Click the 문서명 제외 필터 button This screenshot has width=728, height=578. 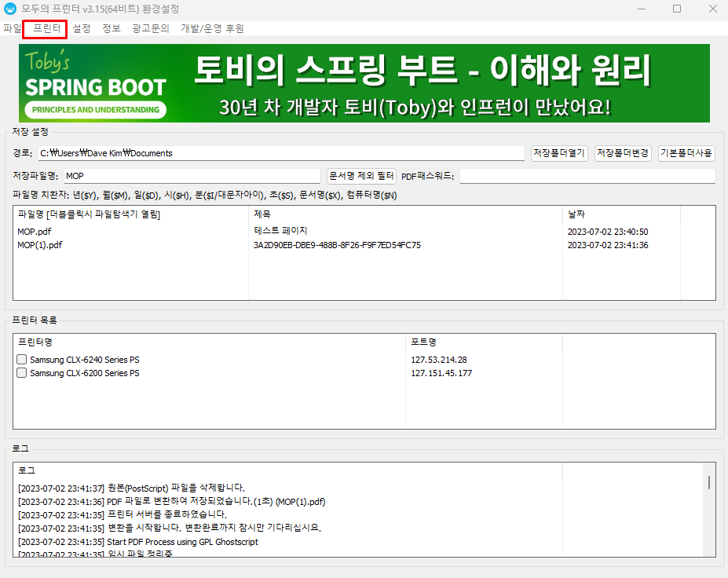click(361, 175)
